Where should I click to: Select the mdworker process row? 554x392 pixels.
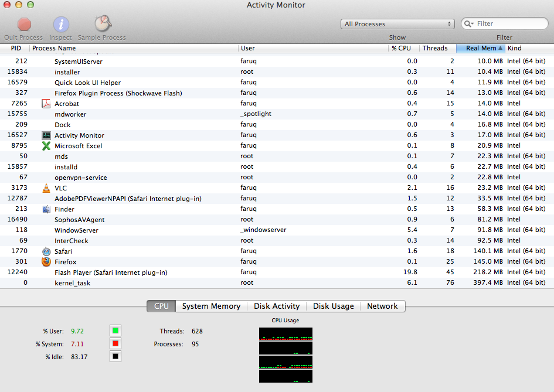pyautogui.click(x=277, y=114)
